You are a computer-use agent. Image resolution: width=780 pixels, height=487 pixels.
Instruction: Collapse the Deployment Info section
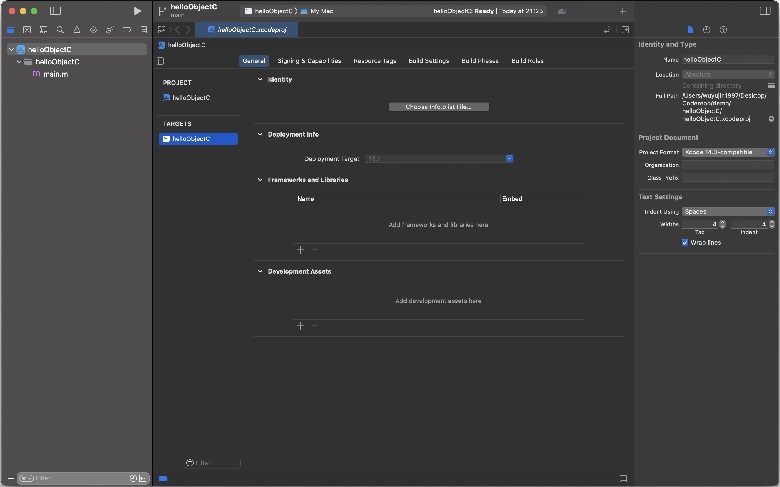(260, 134)
